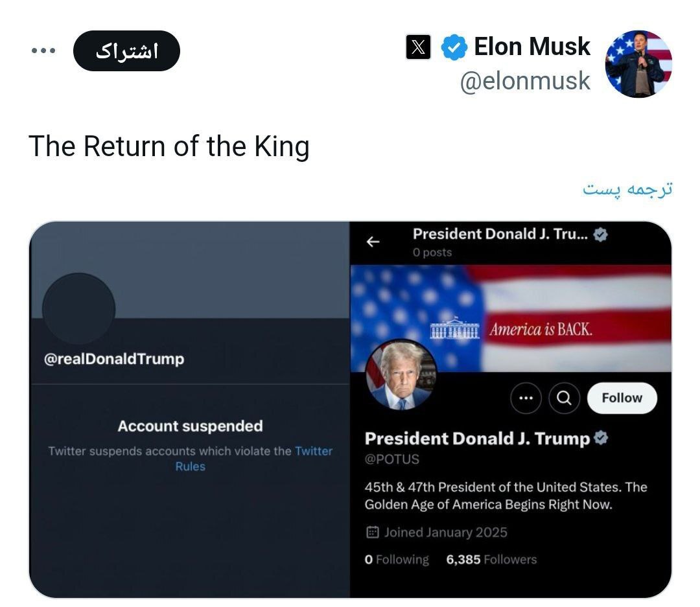Click the calendar icon beside Joined January 2025
The image size is (700, 607).
373,532
